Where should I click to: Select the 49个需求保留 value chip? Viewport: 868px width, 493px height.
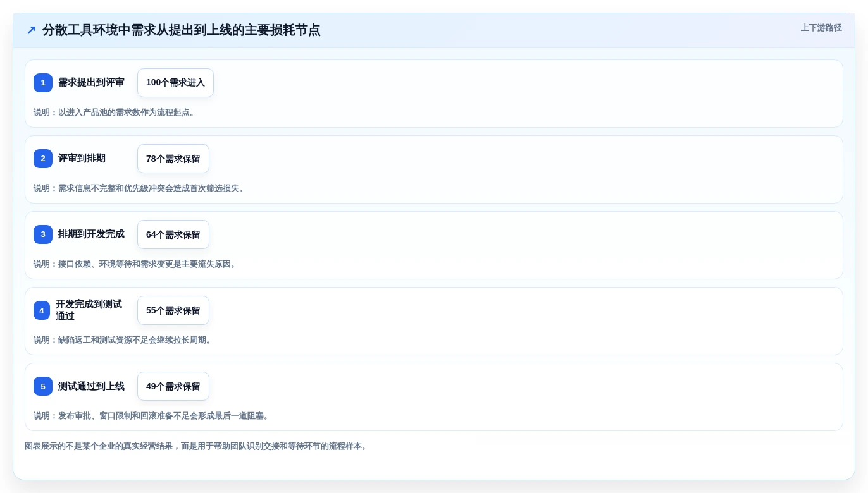173,386
